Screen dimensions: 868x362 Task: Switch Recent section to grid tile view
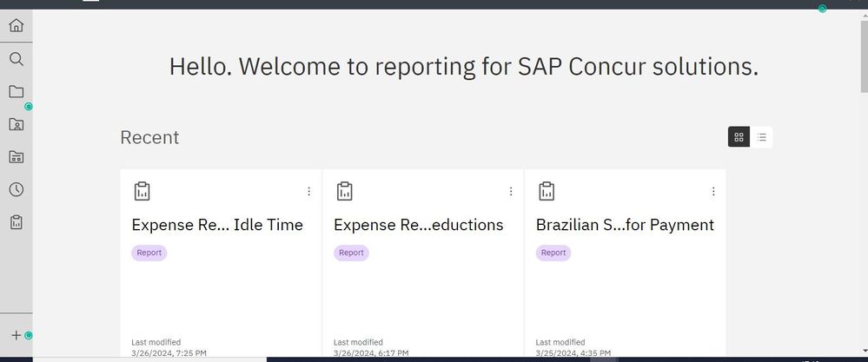click(x=739, y=137)
